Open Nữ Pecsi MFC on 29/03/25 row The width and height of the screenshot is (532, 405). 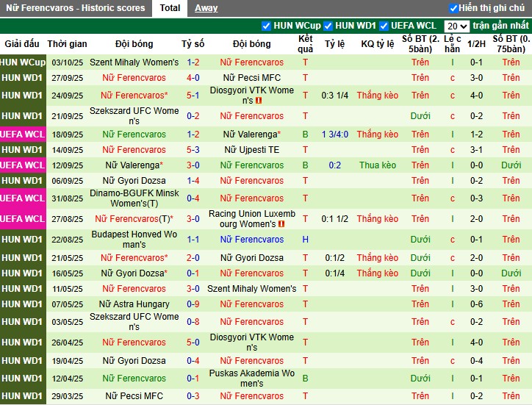click(134, 396)
